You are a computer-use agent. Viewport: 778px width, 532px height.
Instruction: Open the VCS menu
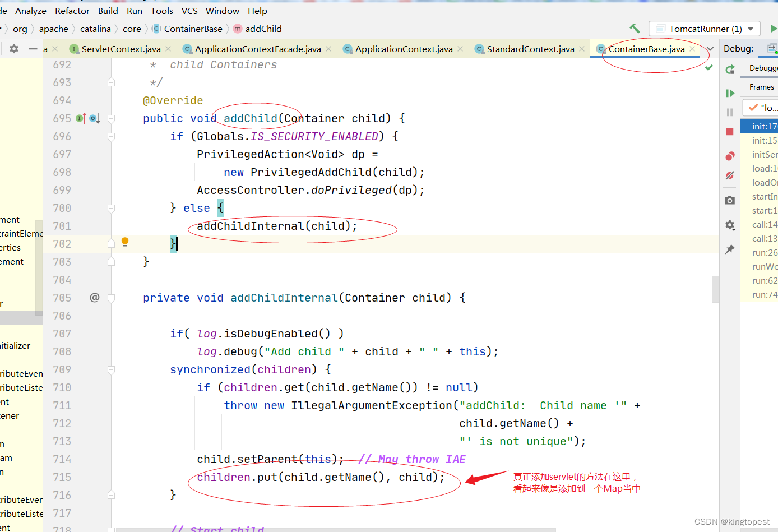[189, 11]
